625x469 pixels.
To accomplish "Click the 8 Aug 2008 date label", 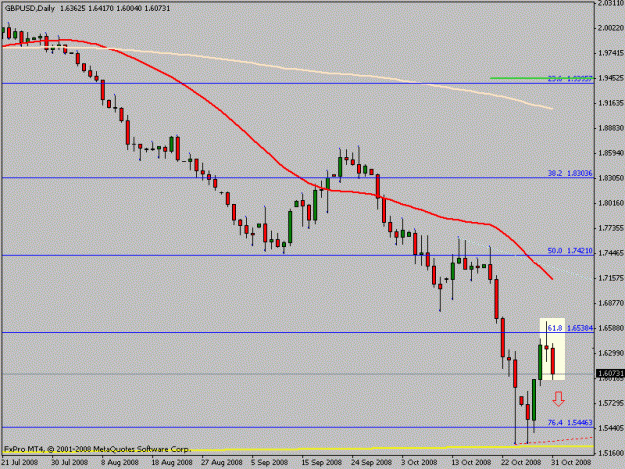I will [120, 462].
